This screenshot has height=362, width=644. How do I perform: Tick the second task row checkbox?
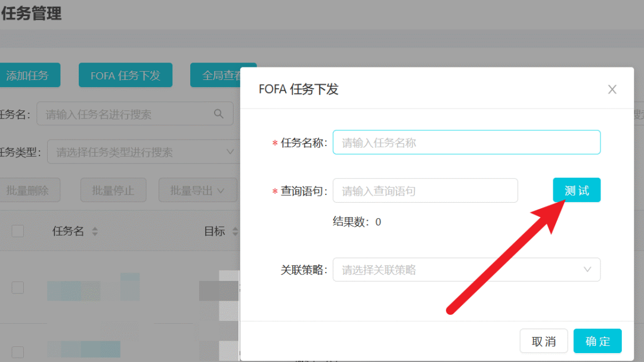(18, 352)
